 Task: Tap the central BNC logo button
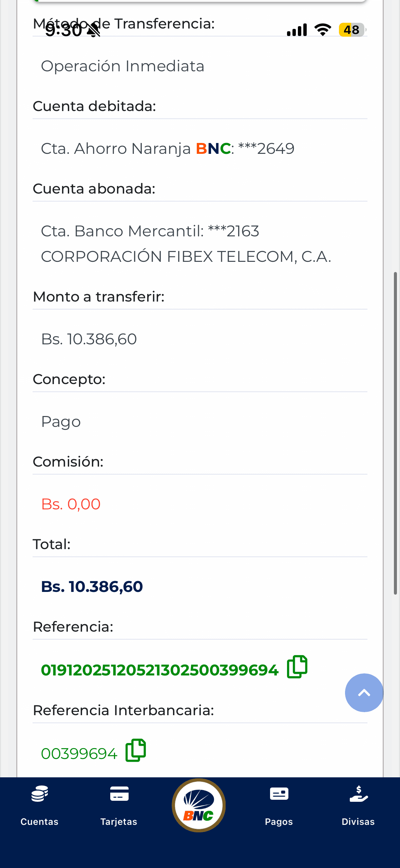point(199,805)
